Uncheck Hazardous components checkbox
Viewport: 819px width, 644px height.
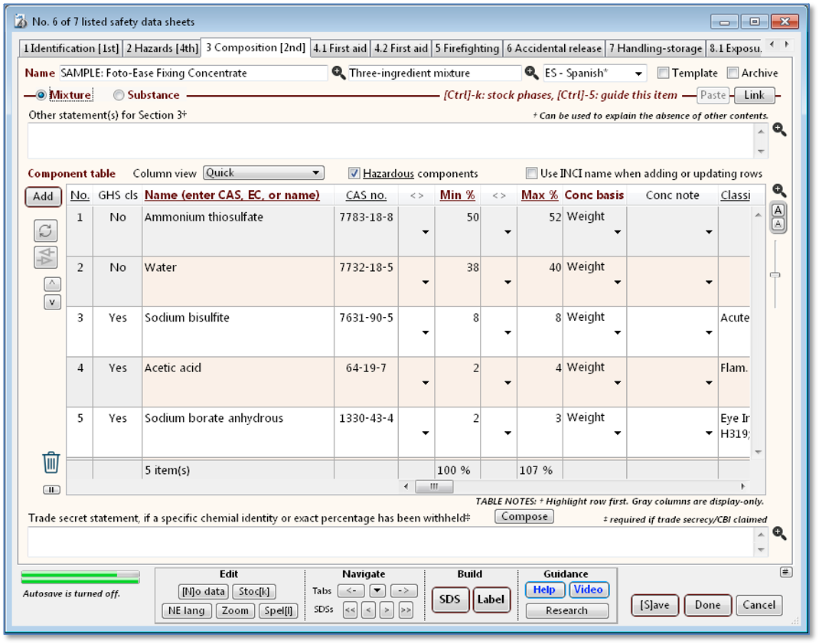(354, 173)
